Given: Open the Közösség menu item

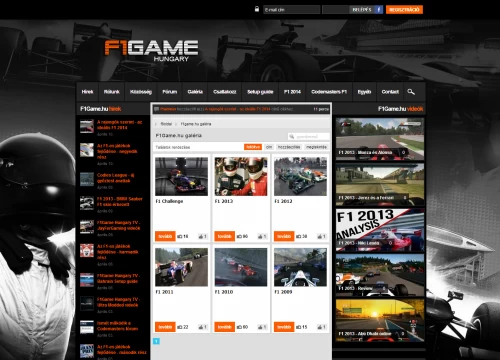Looking at the screenshot, I should coord(141,92).
